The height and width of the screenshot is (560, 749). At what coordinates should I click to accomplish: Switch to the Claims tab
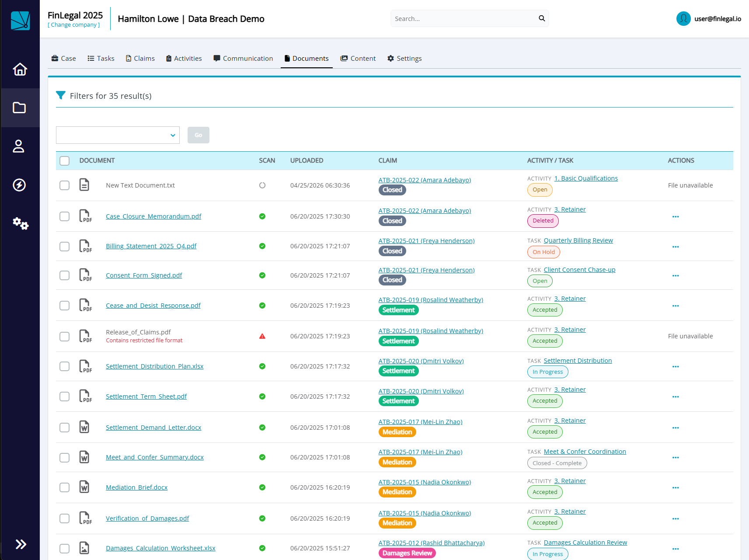[140, 59]
